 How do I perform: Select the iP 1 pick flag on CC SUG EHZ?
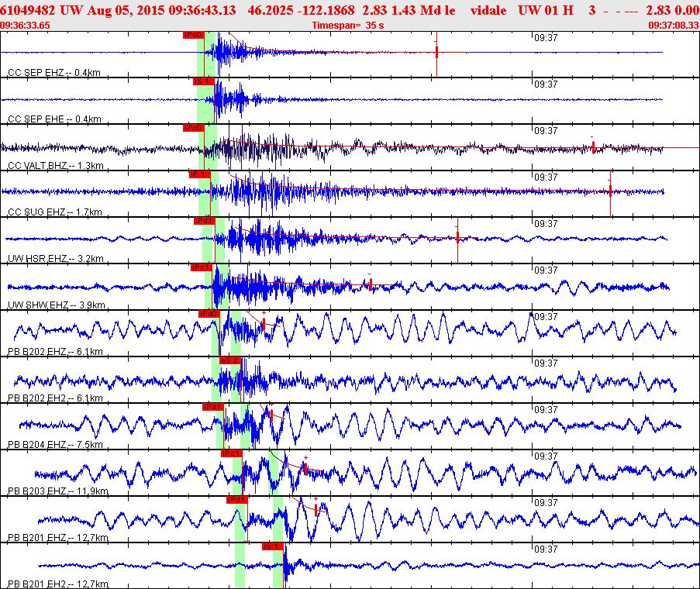(x=199, y=174)
